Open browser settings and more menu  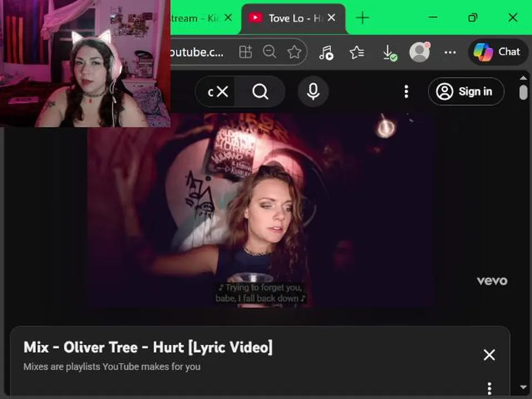[450, 52]
